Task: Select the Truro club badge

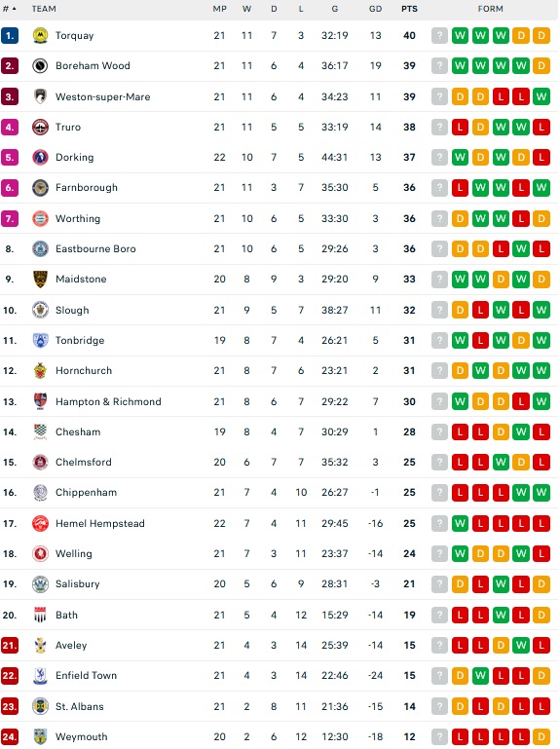Action: (x=40, y=127)
